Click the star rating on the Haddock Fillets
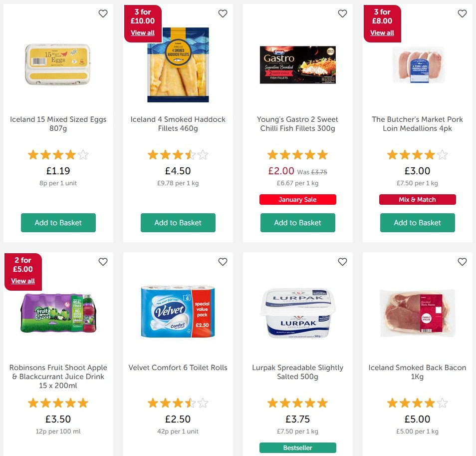 [x=178, y=155]
